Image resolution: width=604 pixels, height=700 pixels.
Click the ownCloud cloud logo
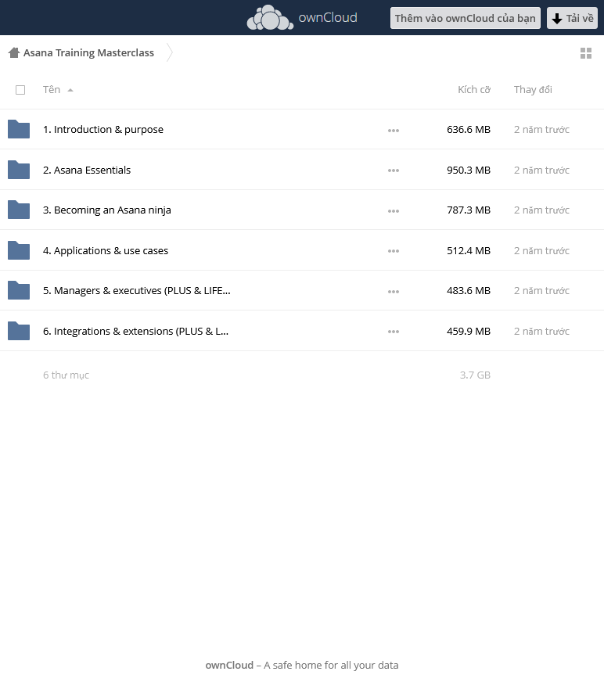(270, 18)
